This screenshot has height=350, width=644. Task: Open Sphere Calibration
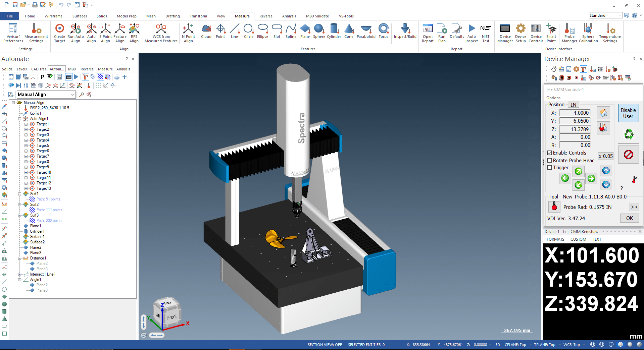pos(588,33)
